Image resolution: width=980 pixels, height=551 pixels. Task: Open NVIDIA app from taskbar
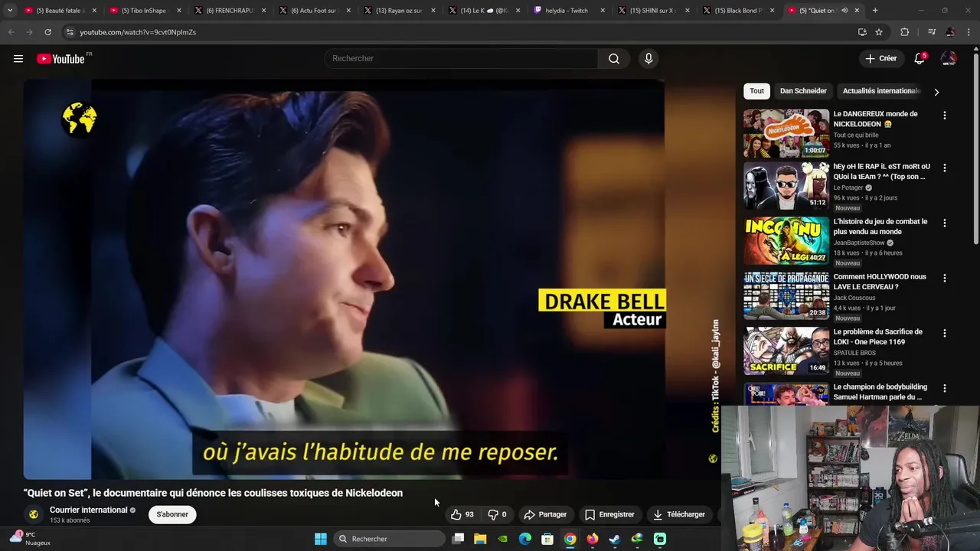pyautogui.click(x=502, y=539)
